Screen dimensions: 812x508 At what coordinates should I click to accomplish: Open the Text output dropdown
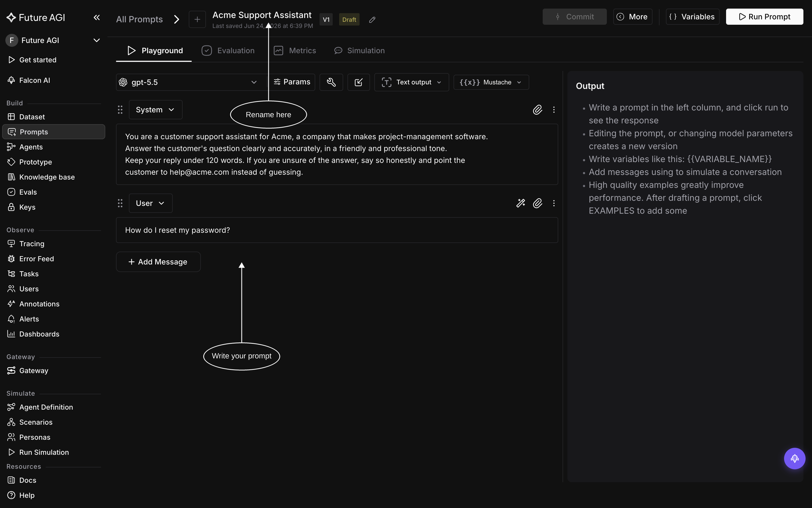(x=412, y=82)
